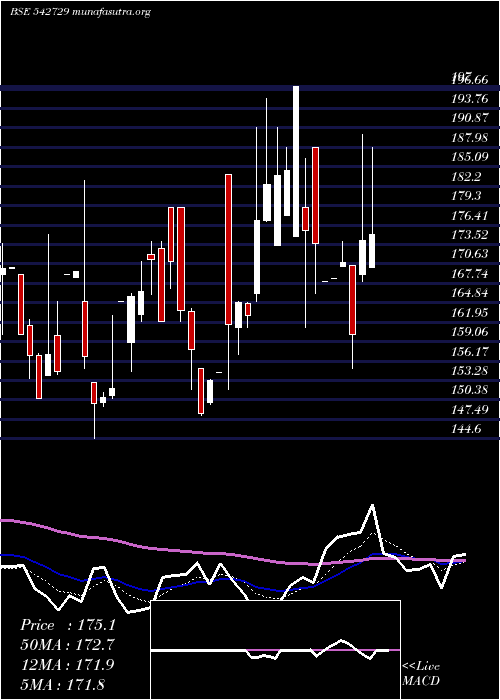The width and height of the screenshot is (500, 700).
Task: Select the 144.6 price axis label
Action: [x=467, y=429]
